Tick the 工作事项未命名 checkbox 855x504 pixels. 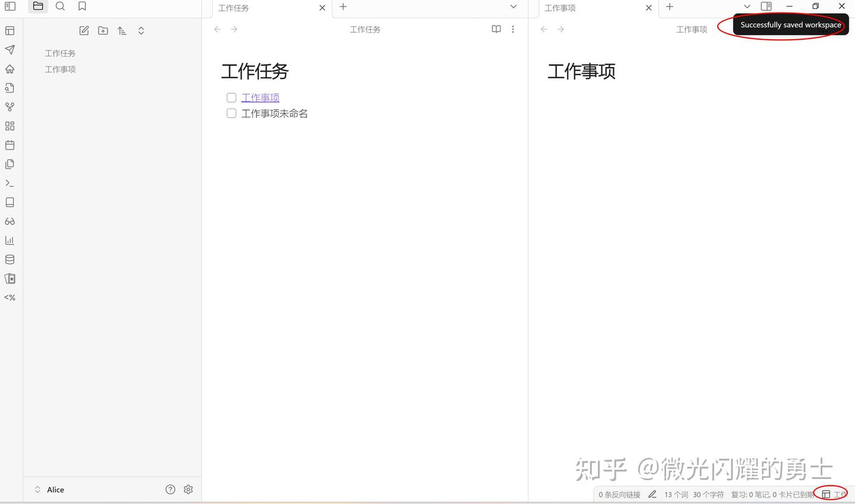(x=231, y=113)
